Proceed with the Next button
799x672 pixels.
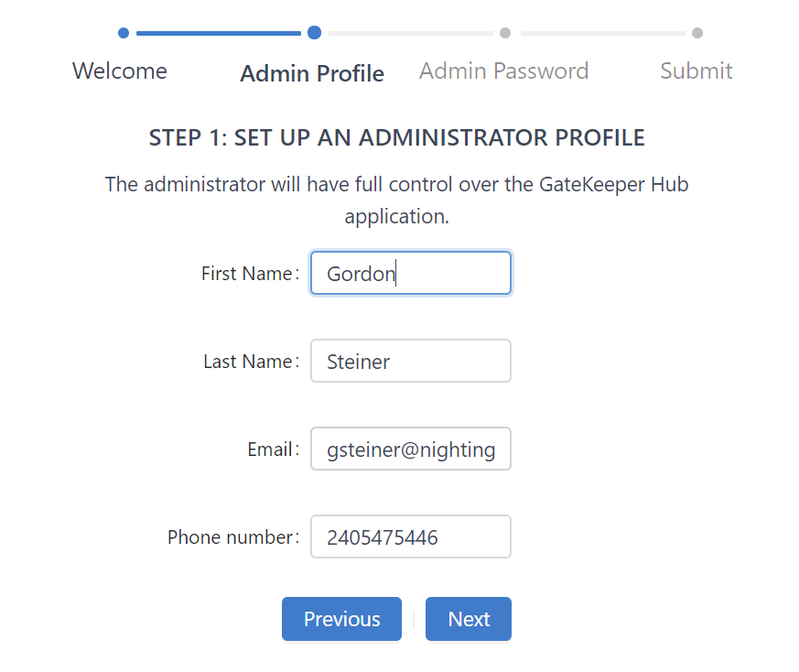coord(469,619)
